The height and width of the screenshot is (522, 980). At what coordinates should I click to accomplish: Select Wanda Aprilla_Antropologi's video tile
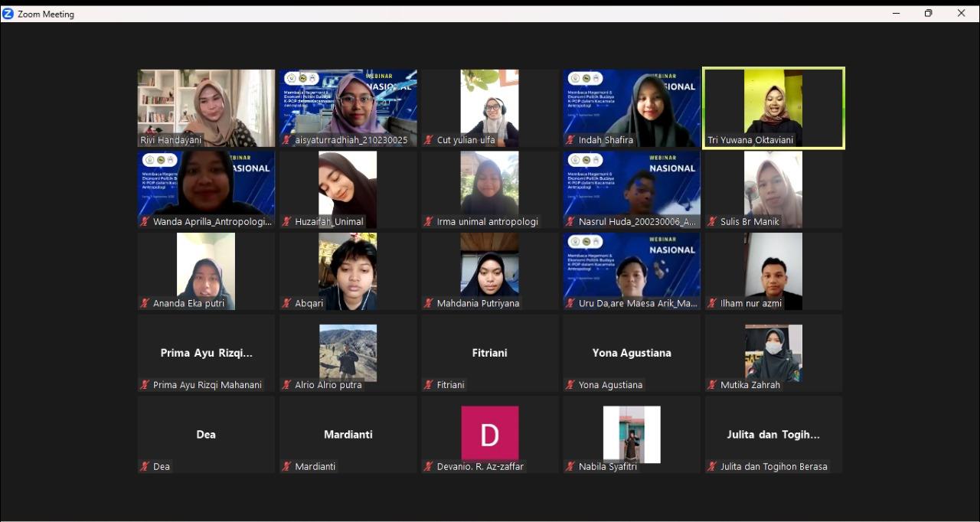tap(205, 189)
